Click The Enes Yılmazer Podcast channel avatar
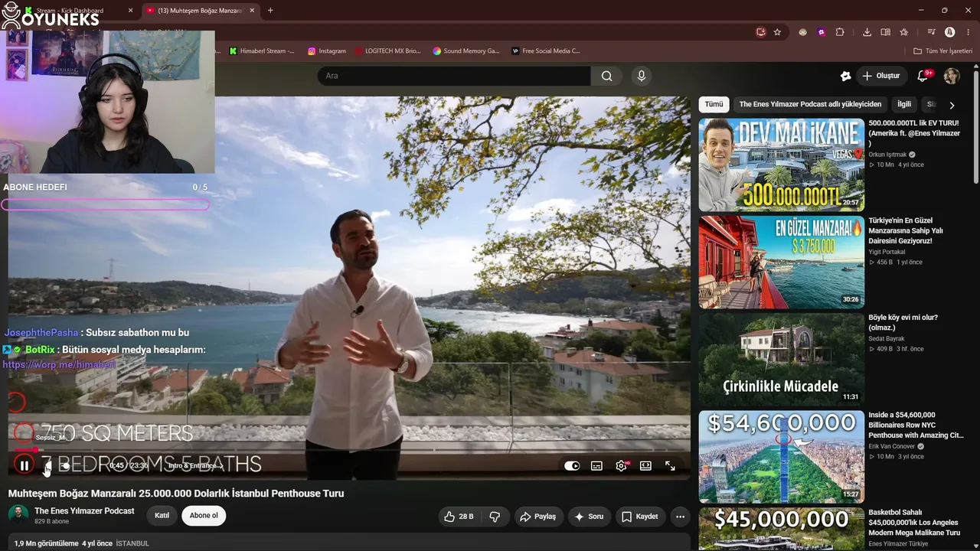This screenshot has width=980, height=551. tap(18, 515)
